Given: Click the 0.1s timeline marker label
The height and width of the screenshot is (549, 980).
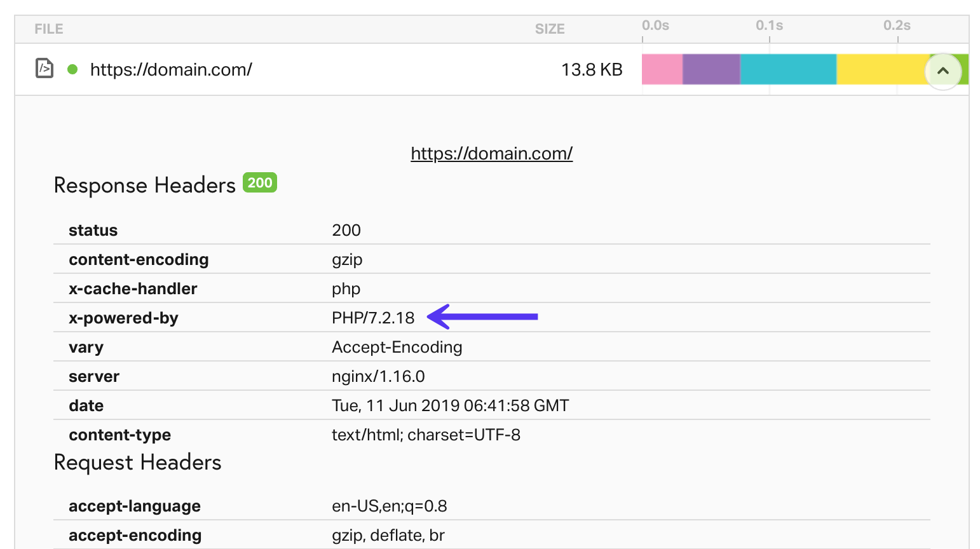Looking at the screenshot, I should click(769, 25).
